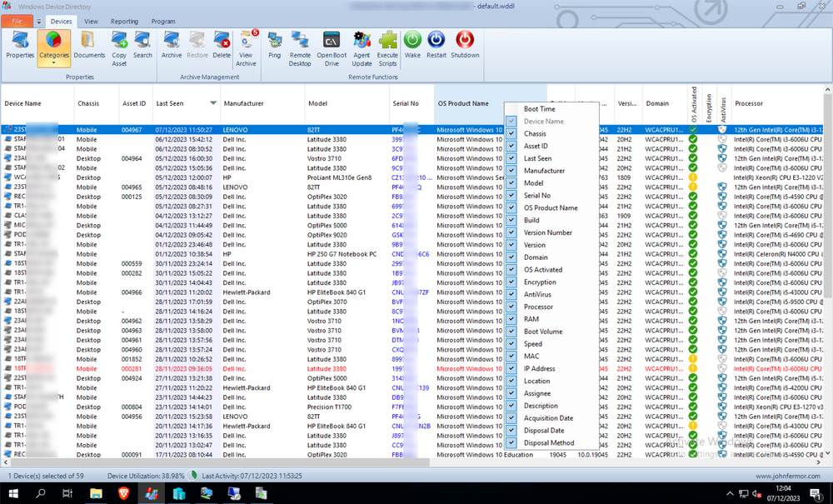
Task: Click the Copy Asset icon
Action: 119,49
